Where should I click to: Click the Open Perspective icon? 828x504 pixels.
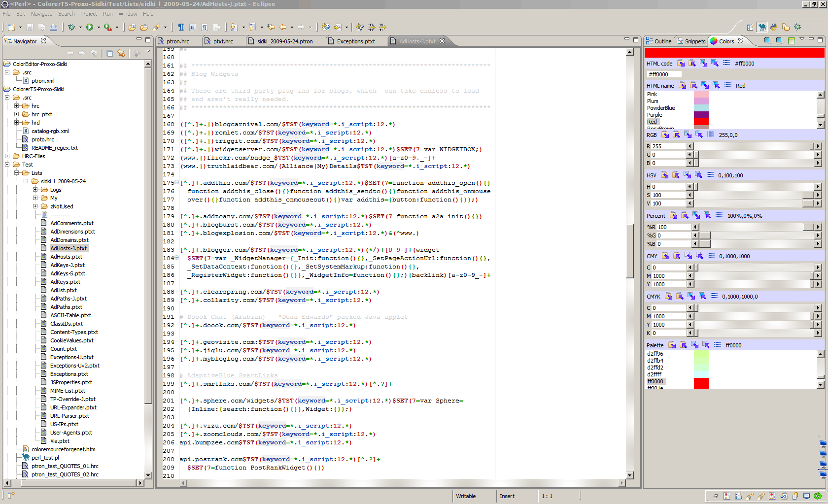[x=750, y=27]
